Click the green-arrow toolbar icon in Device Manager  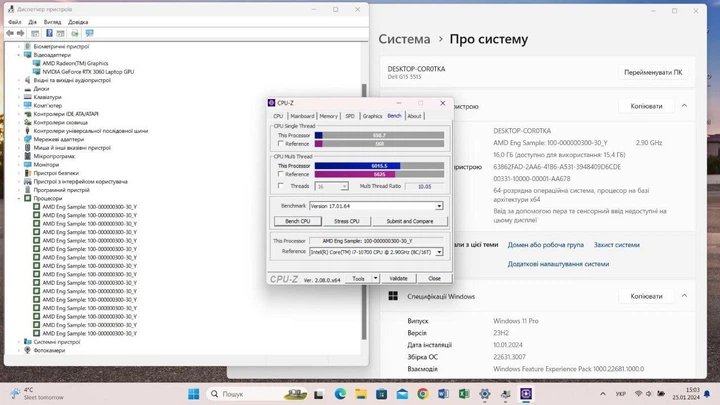pyautogui.click(x=75, y=33)
